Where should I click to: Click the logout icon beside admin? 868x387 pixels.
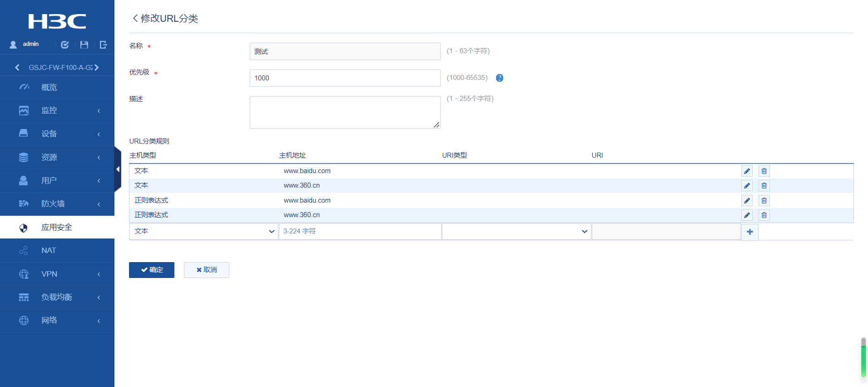[103, 45]
